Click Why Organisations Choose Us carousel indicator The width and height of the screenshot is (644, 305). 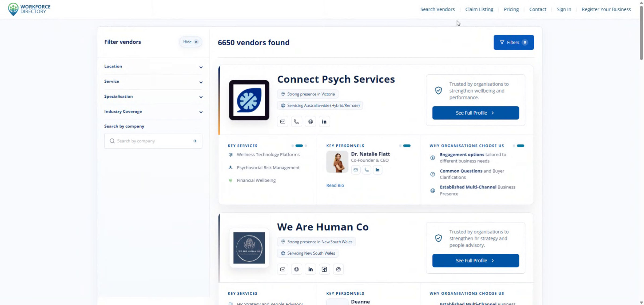520,146
